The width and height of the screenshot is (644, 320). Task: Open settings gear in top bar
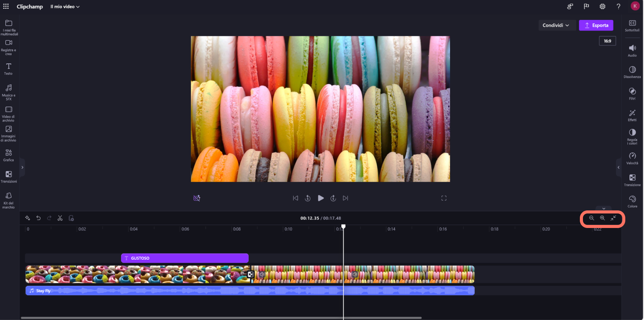coord(602,6)
